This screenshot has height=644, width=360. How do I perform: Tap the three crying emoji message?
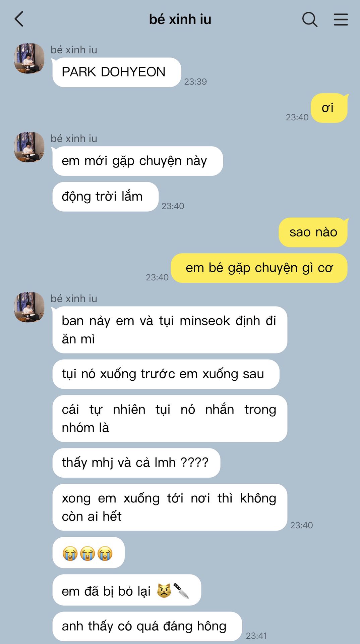pyautogui.click(x=88, y=552)
